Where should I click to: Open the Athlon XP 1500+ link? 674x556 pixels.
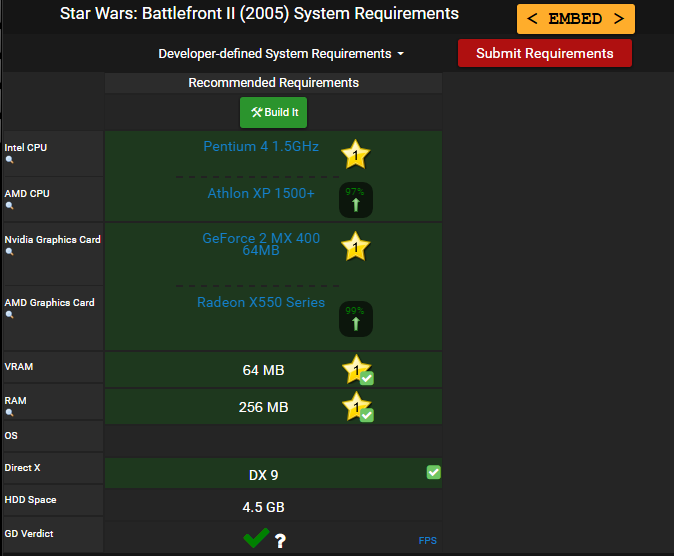[x=261, y=194]
